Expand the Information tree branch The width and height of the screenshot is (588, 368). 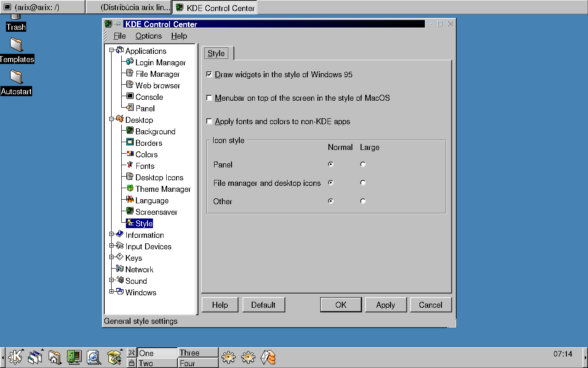[111, 234]
